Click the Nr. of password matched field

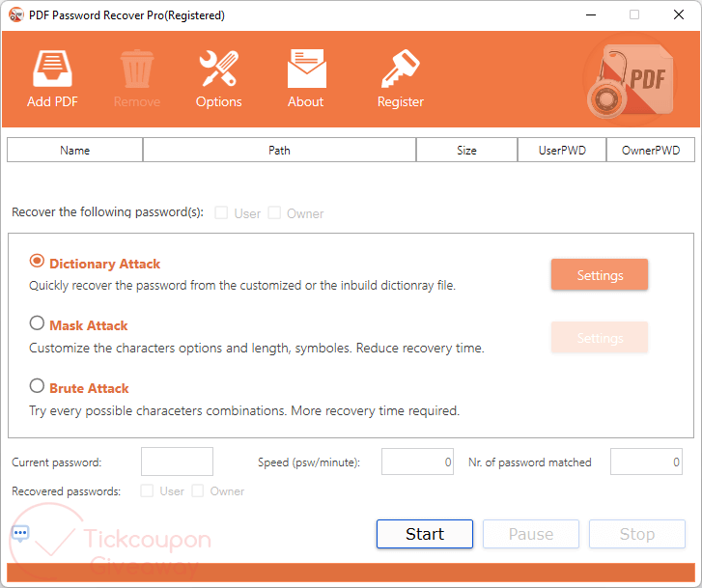point(646,462)
